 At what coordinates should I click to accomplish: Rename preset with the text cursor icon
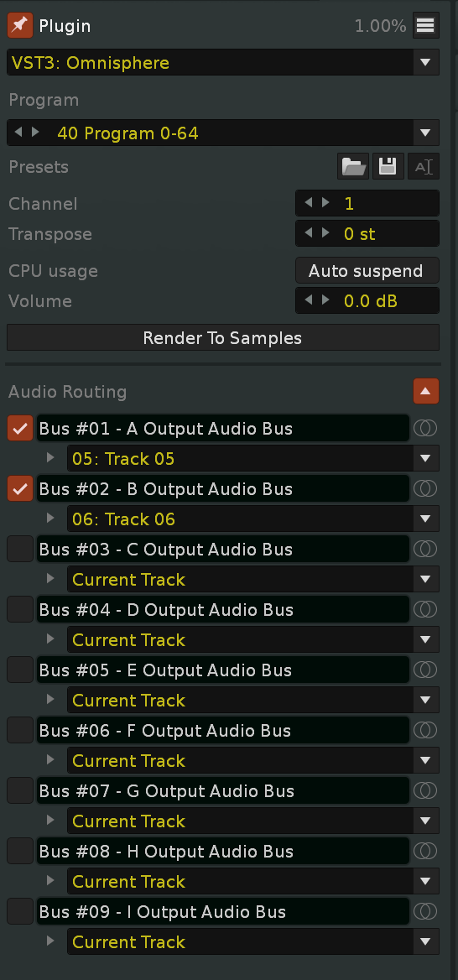[x=424, y=167]
